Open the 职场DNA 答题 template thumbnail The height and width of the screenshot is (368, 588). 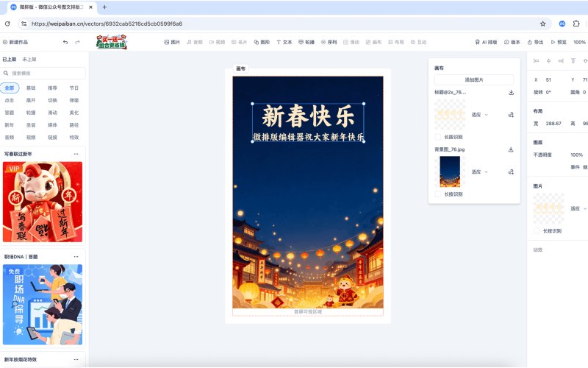point(43,305)
